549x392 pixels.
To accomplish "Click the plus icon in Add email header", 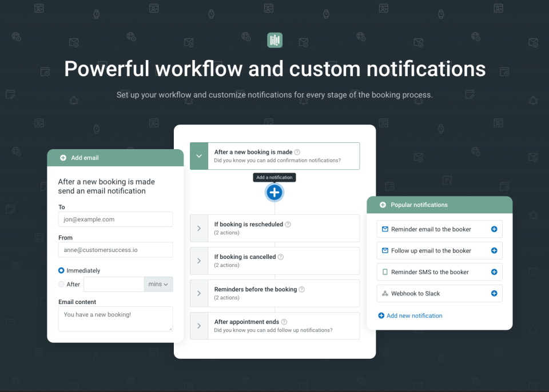I will click(x=63, y=158).
